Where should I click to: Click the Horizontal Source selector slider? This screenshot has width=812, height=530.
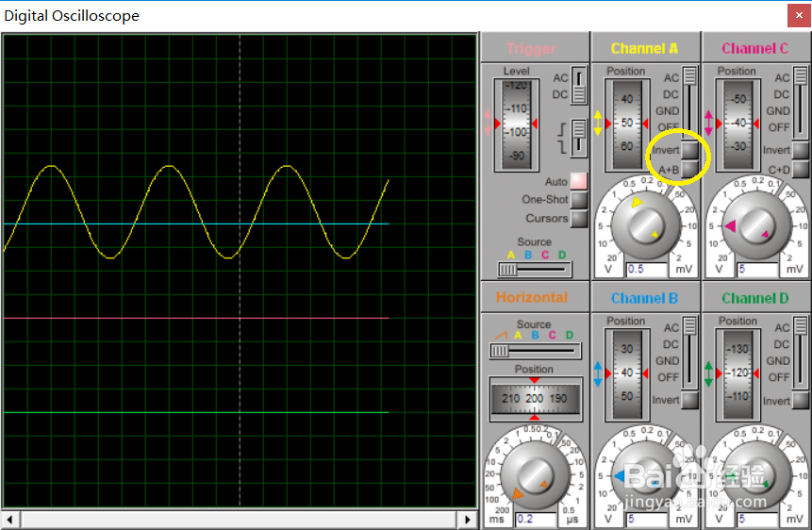tap(536, 351)
